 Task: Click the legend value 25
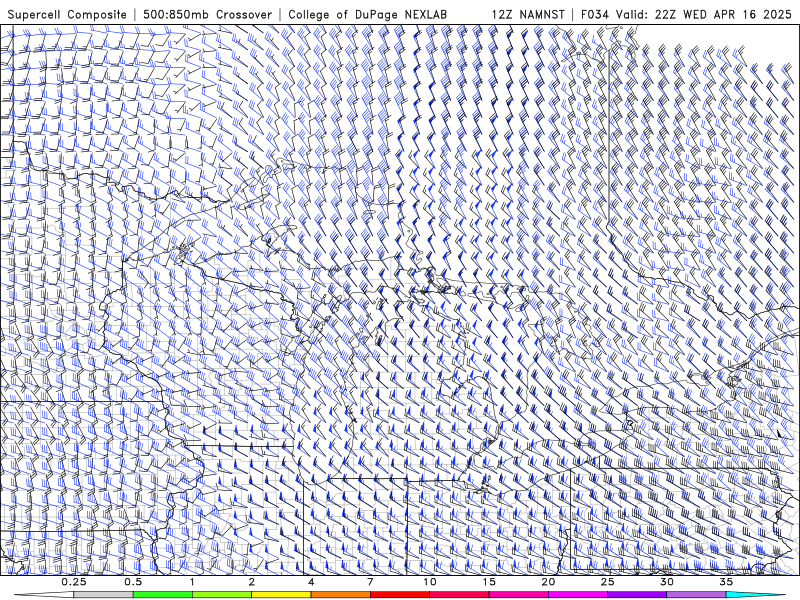point(607,582)
